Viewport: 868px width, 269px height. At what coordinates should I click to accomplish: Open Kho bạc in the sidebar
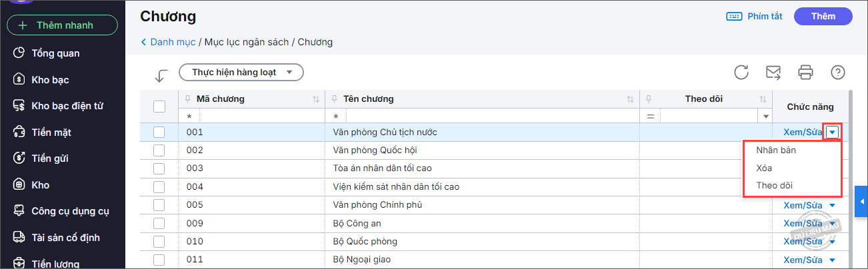click(50, 80)
